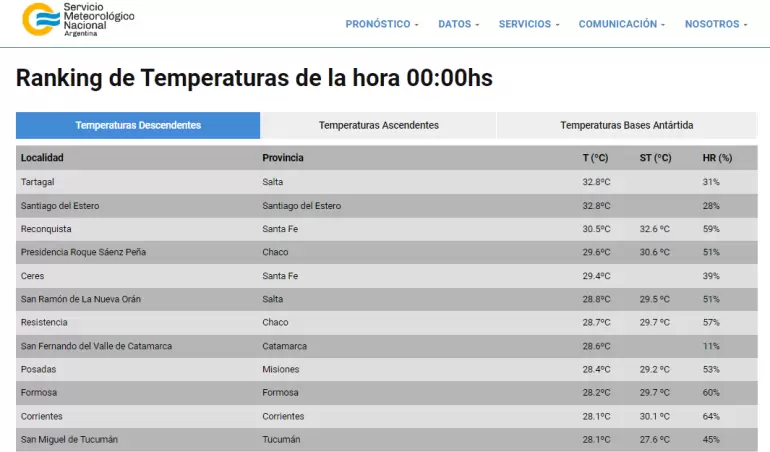The height and width of the screenshot is (452, 770).
Task: Click Resistencia humidity 57%
Action: [711, 322]
